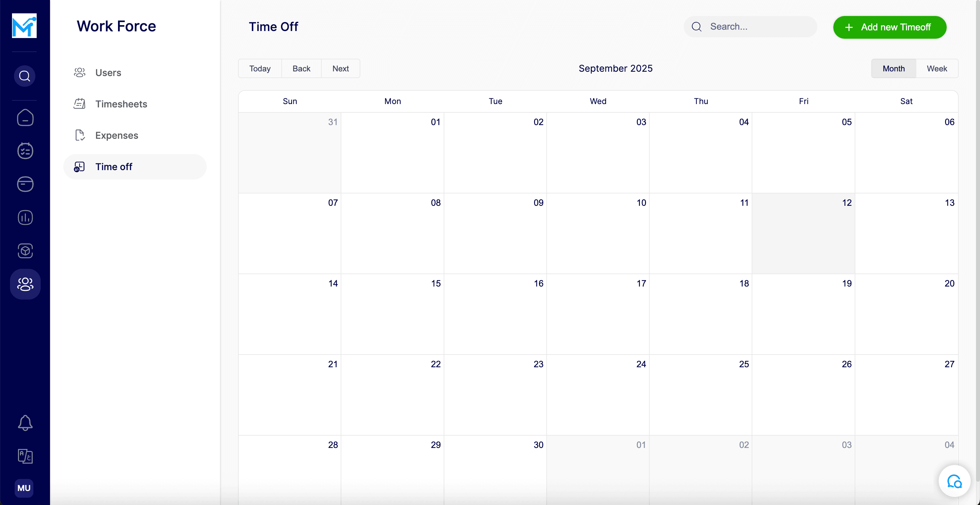Open the checklist calendar icon in the sidebar
This screenshot has width=980, height=505.
click(25, 151)
